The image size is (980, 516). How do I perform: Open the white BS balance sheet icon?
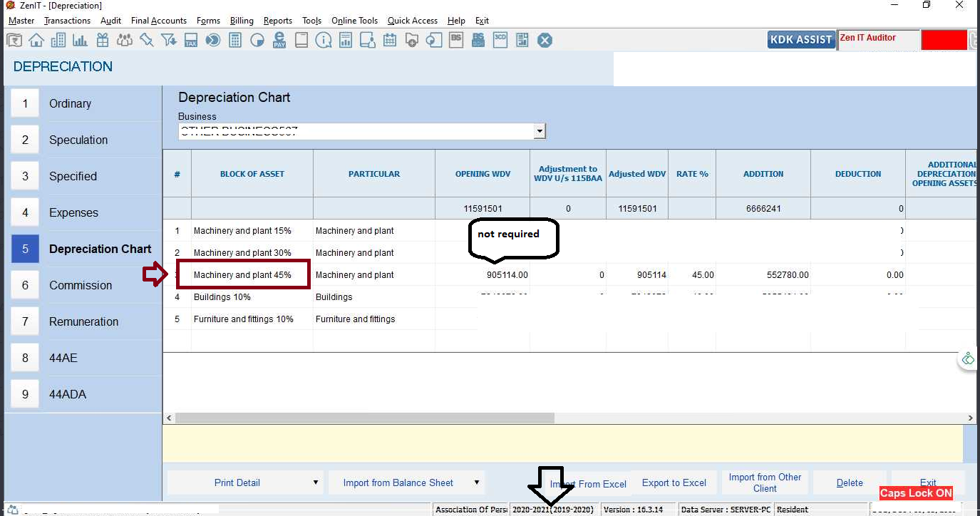pos(456,40)
